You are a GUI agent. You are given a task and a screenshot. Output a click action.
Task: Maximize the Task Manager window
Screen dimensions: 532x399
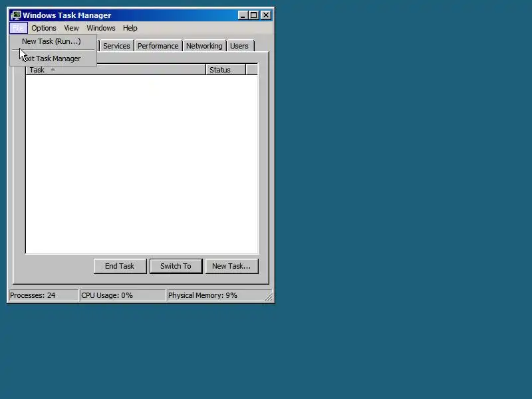pyautogui.click(x=253, y=15)
